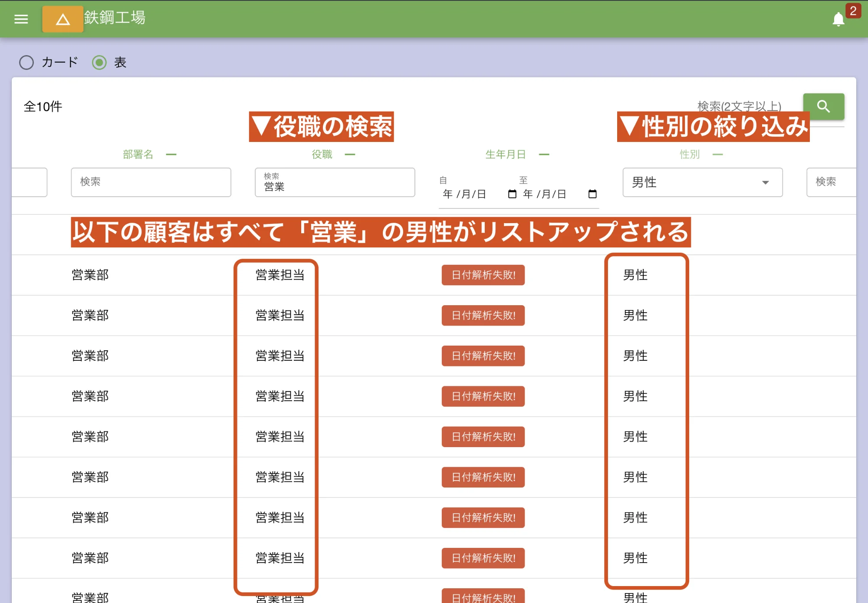This screenshot has width=868, height=603.
Task: Click the 日付解析失敗 badge in the first row
Action: 483,275
